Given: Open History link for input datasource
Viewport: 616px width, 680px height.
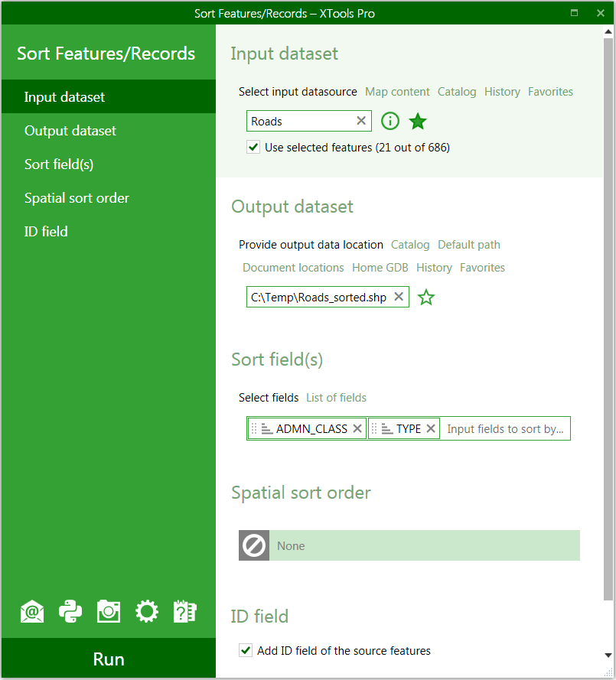Looking at the screenshot, I should (x=502, y=92).
